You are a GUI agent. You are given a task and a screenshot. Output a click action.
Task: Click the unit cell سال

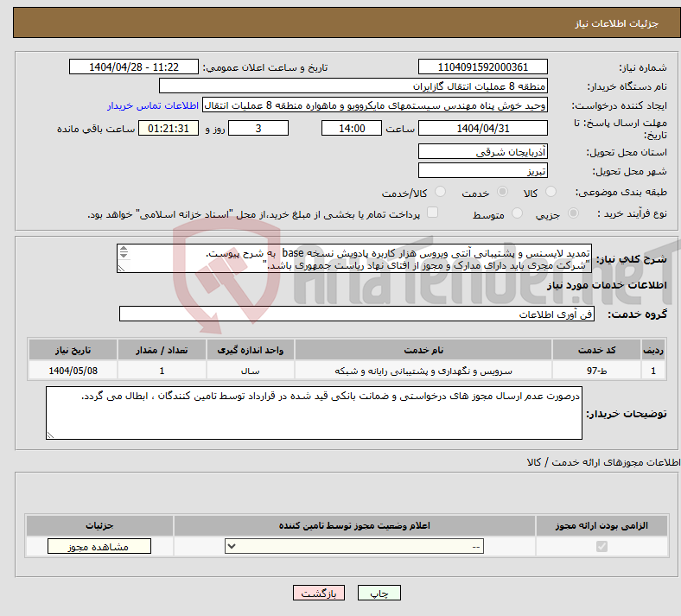[250, 371]
